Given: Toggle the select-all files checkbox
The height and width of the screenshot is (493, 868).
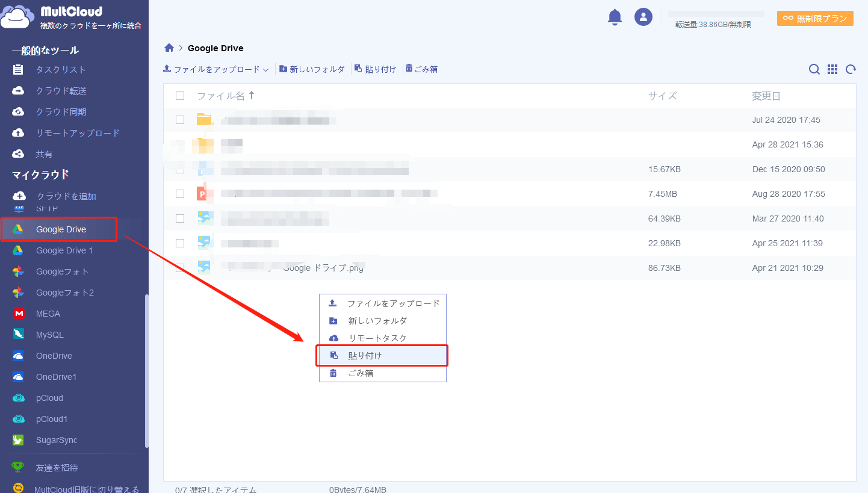Looking at the screenshot, I should coord(180,96).
